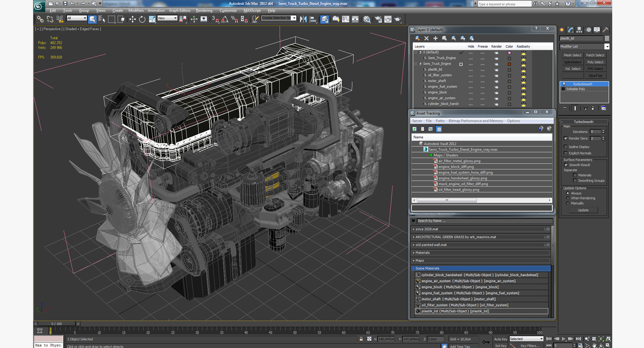Image resolution: width=644 pixels, height=348 pixels.
Task: Click Configure Modifier Sets icon
Action: [x=604, y=108]
